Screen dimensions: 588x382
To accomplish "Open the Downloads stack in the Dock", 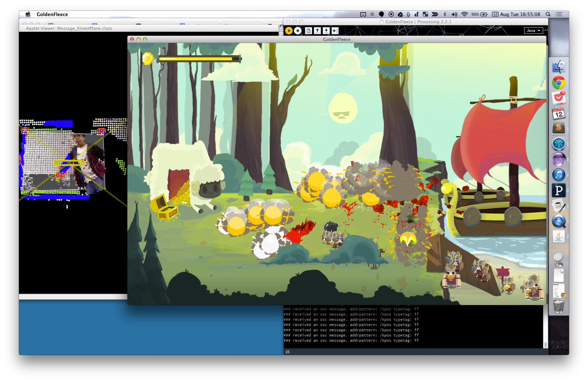I will (x=558, y=275).
